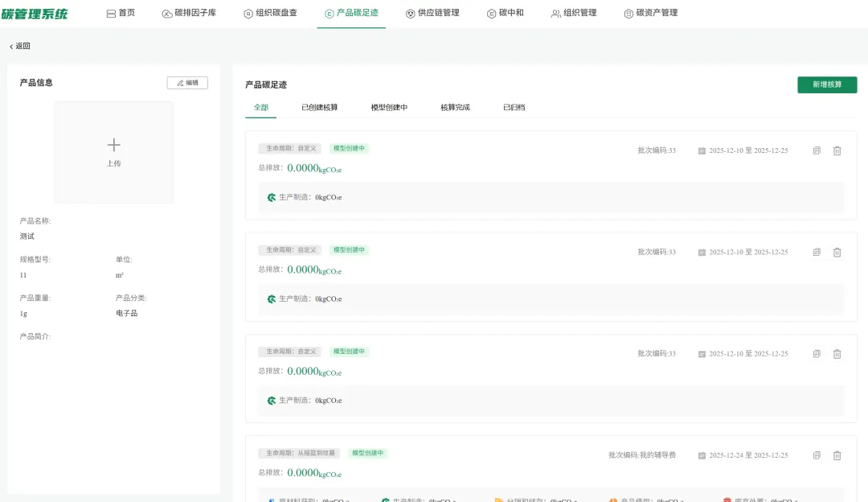Click the date range 2025-12-24 至 2025-12-25
The height and width of the screenshot is (502, 868).
(x=748, y=455)
